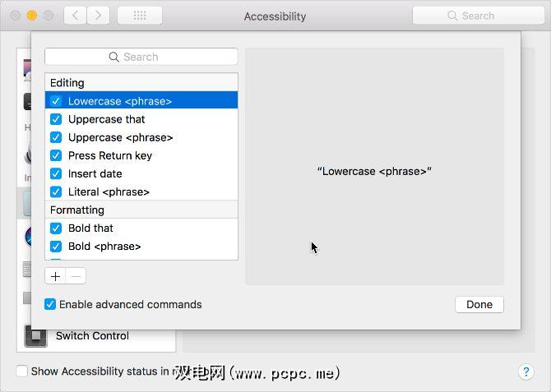Image resolution: width=551 pixels, height=392 pixels.
Task: Toggle Show Accessibility status checkbox
Action: (x=22, y=371)
